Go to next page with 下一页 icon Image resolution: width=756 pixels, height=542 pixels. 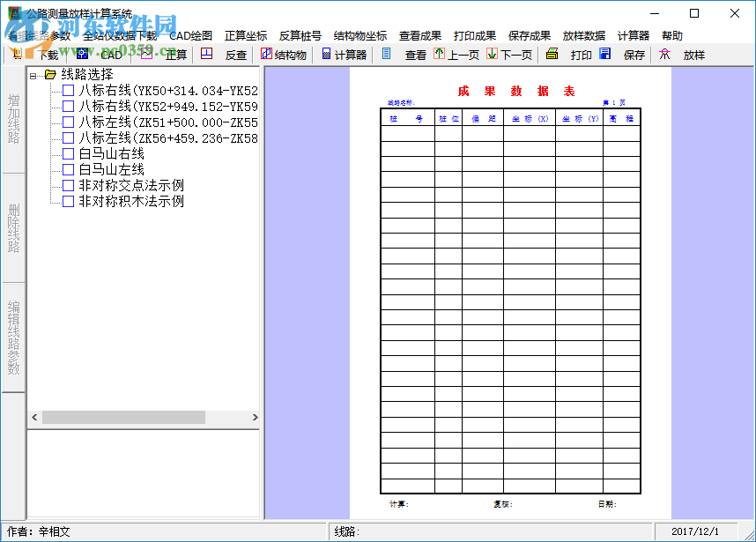tap(492, 54)
